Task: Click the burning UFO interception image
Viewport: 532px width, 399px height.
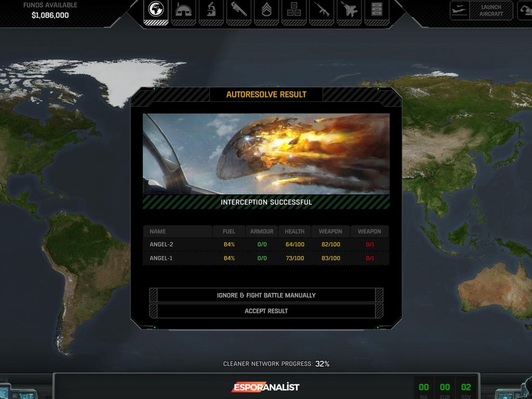Action: [266, 154]
